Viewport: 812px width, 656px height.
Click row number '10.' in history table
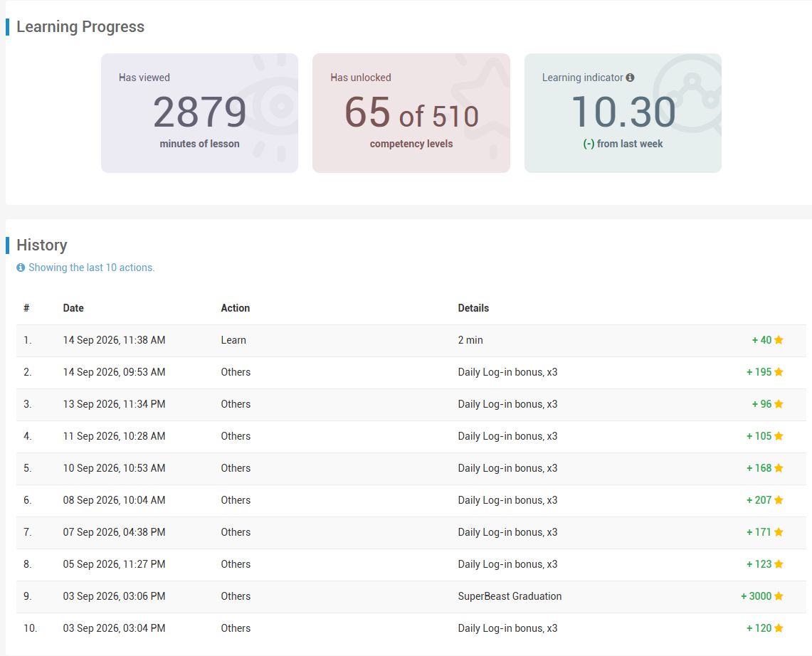[30, 628]
